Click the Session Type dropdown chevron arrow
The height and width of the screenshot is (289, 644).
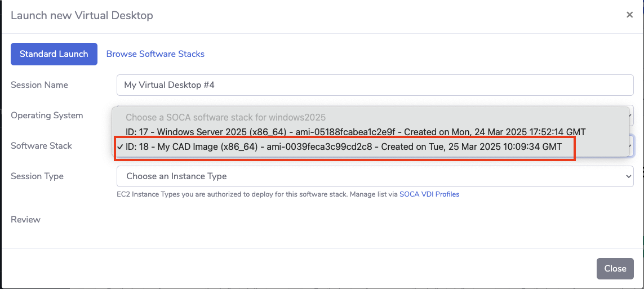point(629,176)
